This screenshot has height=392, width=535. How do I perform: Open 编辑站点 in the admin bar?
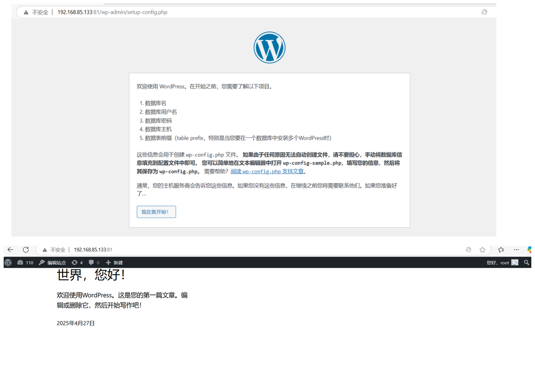(52, 263)
